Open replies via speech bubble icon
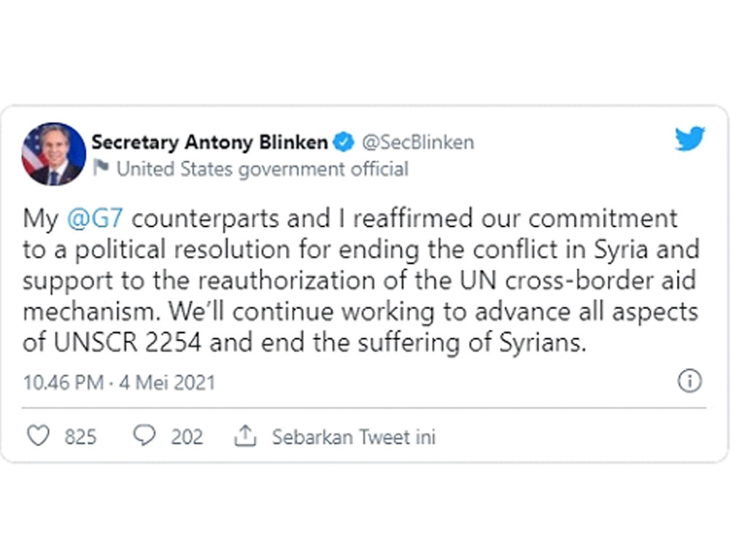Image resolution: width=747 pixels, height=560 pixels. coord(144,435)
